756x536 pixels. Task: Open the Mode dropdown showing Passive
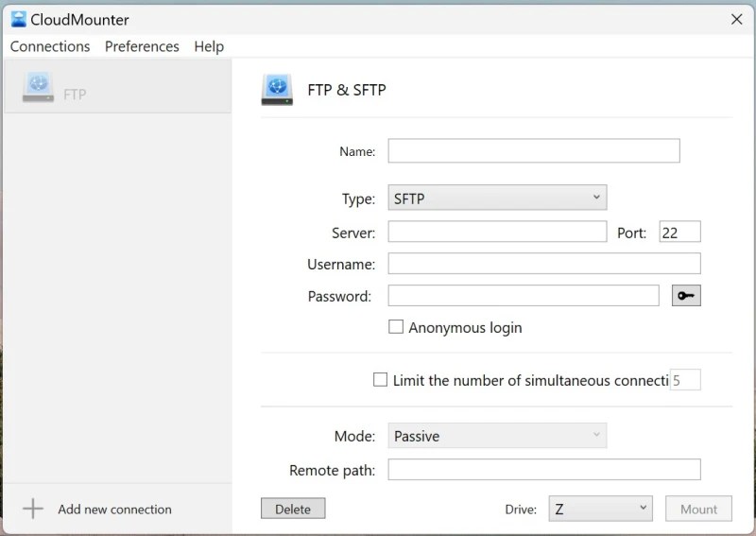[x=497, y=436]
